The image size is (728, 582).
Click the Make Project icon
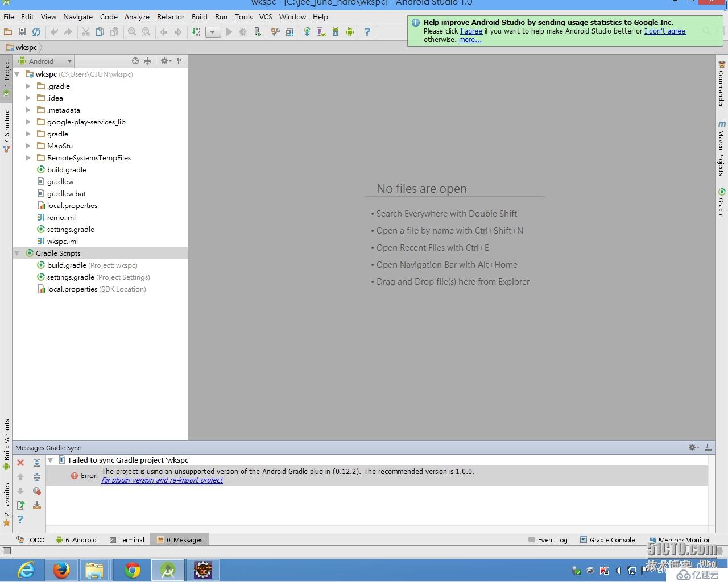196,32
